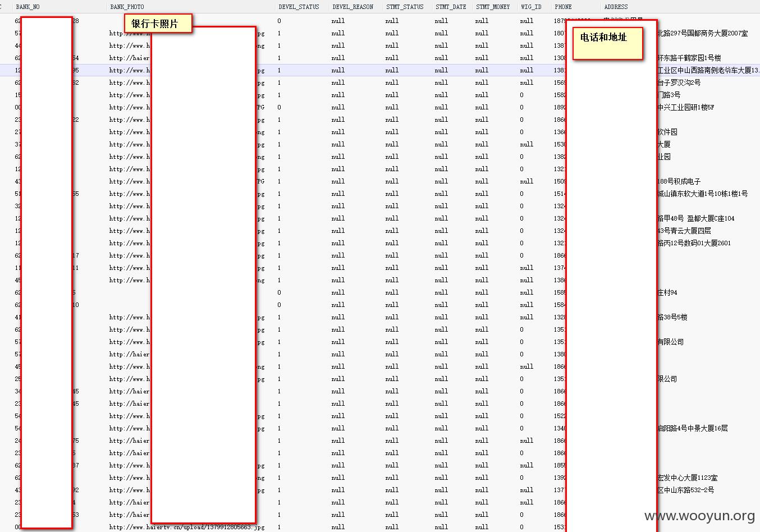Screen dimensions: 760x532
Task: Click the ADDRESS column header
Action: (616, 7)
